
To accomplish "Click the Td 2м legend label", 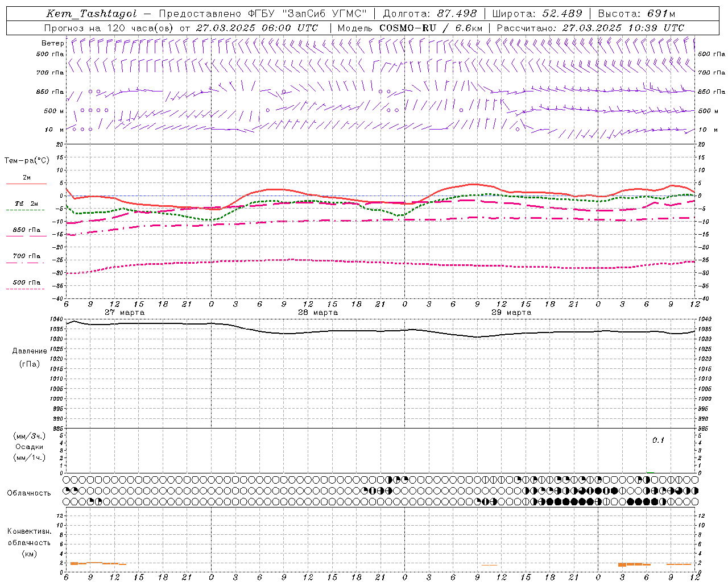I will click(27, 203).
